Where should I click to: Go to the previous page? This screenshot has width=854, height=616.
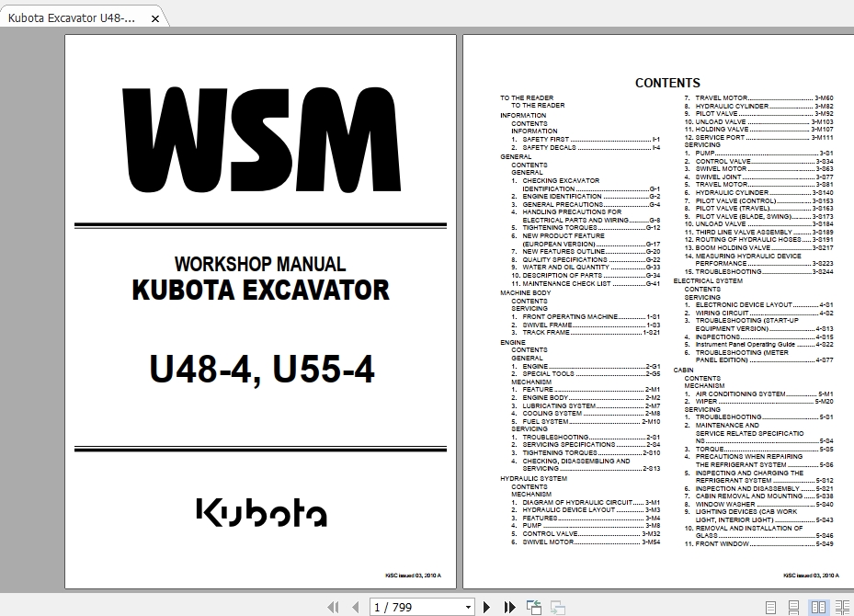coord(355,607)
